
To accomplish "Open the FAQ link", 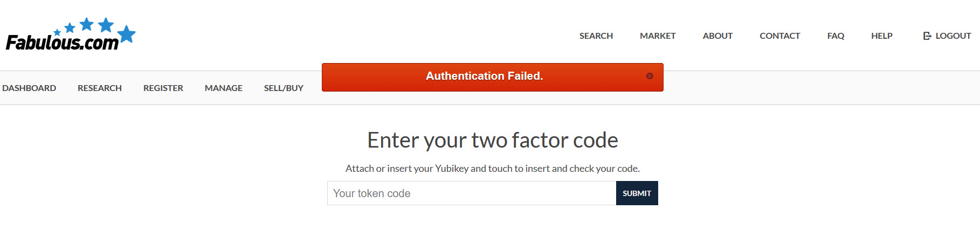I will tap(836, 36).
